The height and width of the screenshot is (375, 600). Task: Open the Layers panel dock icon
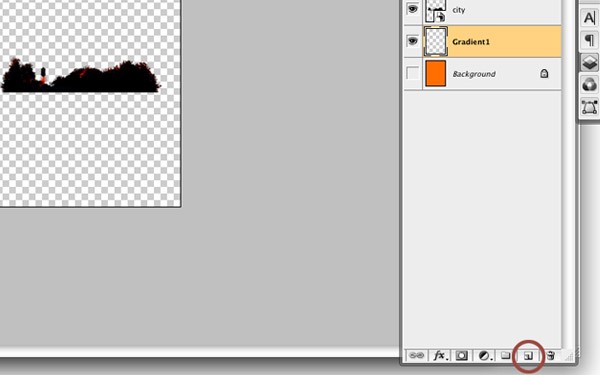point(589,62)
